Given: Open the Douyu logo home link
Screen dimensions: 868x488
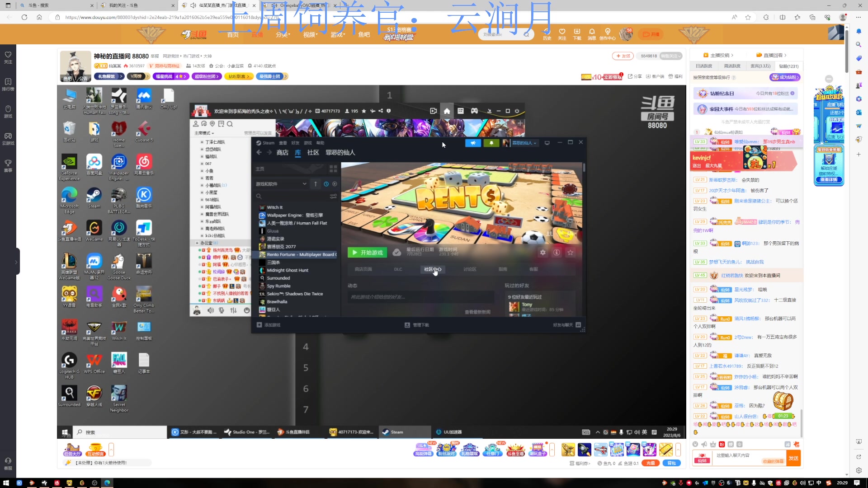Looking at the screenshot, I should click(x=194, y=34).
